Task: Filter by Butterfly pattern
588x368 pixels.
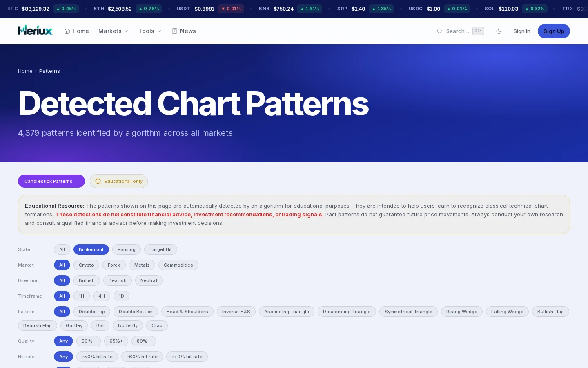Action: coord(128,325)
